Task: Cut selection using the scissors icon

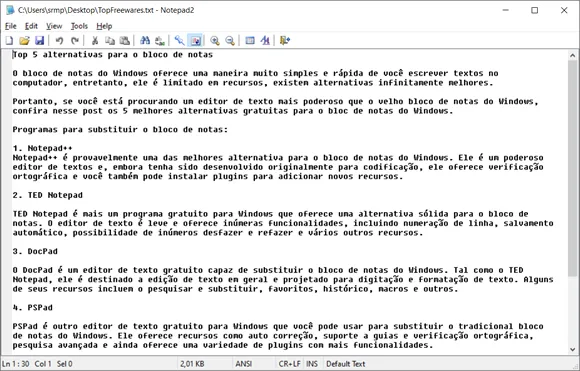Action: click(95, 40)
